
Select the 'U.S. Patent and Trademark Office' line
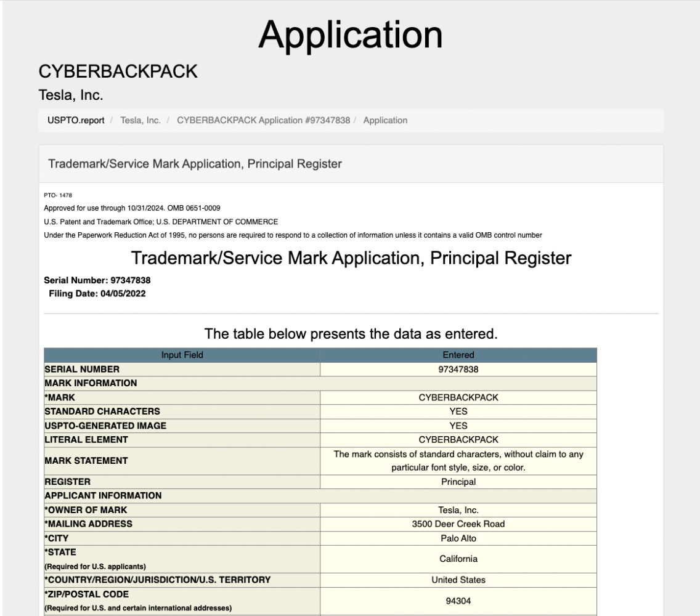click(x=161, y=222)
